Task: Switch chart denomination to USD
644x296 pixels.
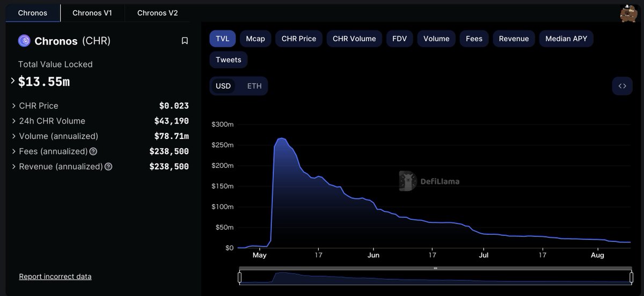Action: pos(223,86)
